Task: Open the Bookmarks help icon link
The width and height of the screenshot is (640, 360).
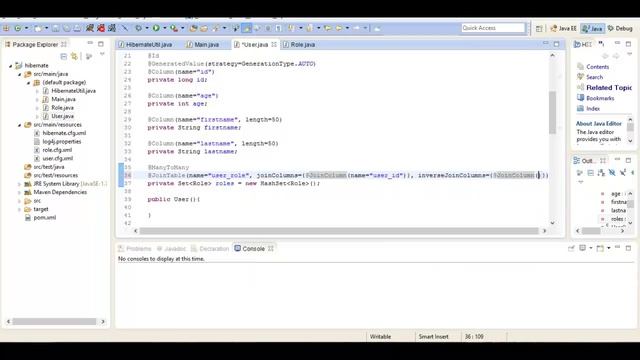Action: coord(580,98)
